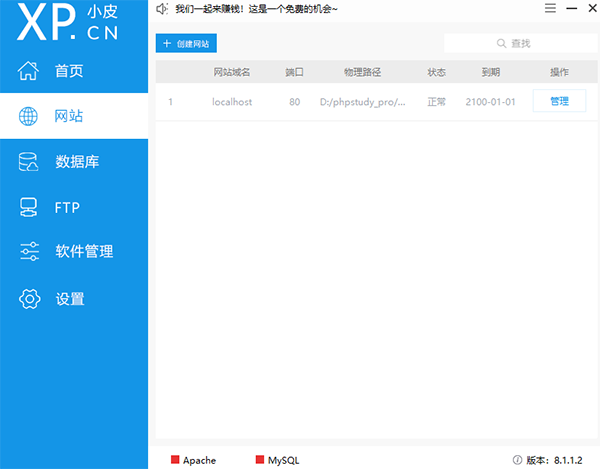Switch to 网站 menu label
The height and width of the screenshot is (469, 600).
tap(69, 116)
